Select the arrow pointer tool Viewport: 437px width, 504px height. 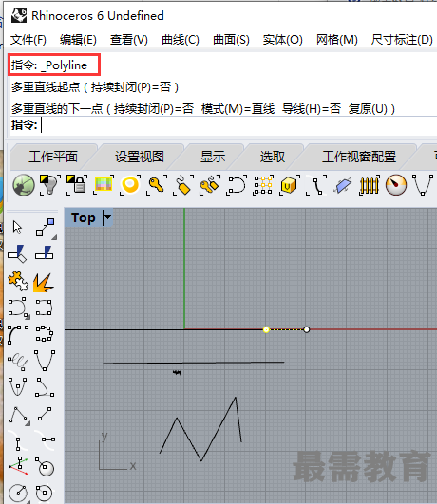pyautogui.click(x=17, y=227)
